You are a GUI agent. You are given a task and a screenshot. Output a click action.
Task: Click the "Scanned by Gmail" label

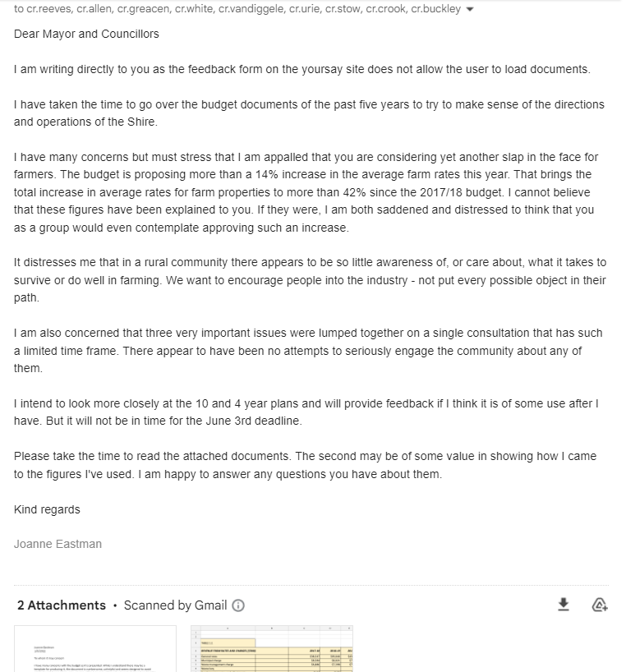(175, 605)
